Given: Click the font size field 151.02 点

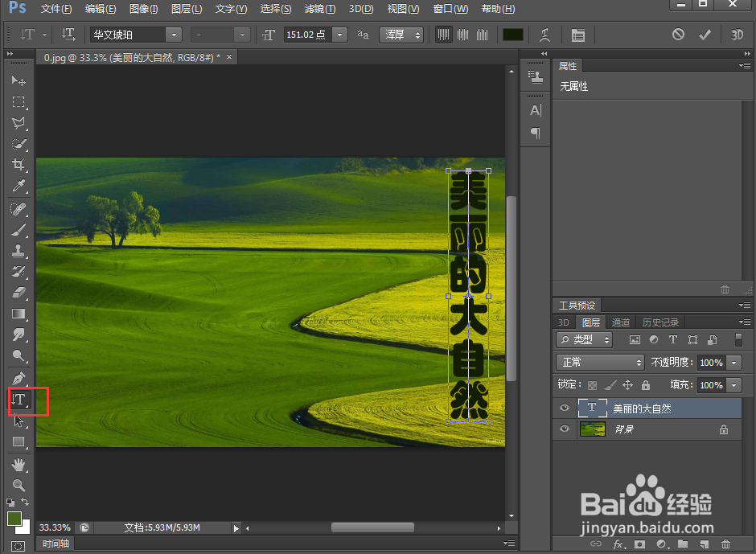Looking at the screenshot, I should (308, 35).
